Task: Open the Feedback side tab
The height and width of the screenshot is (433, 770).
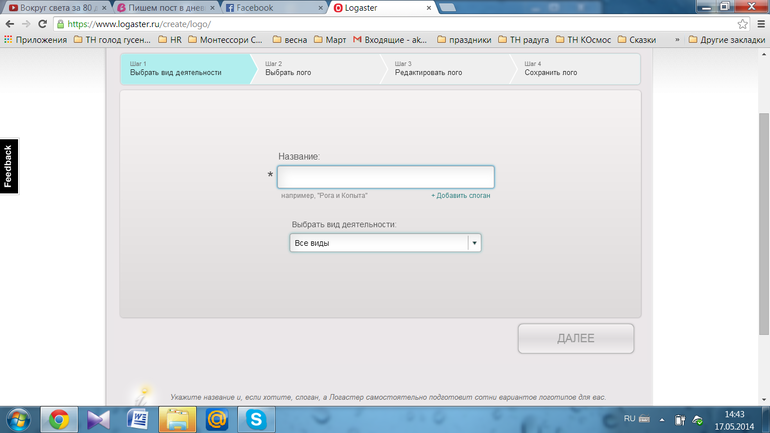Action: pos(8,166)
